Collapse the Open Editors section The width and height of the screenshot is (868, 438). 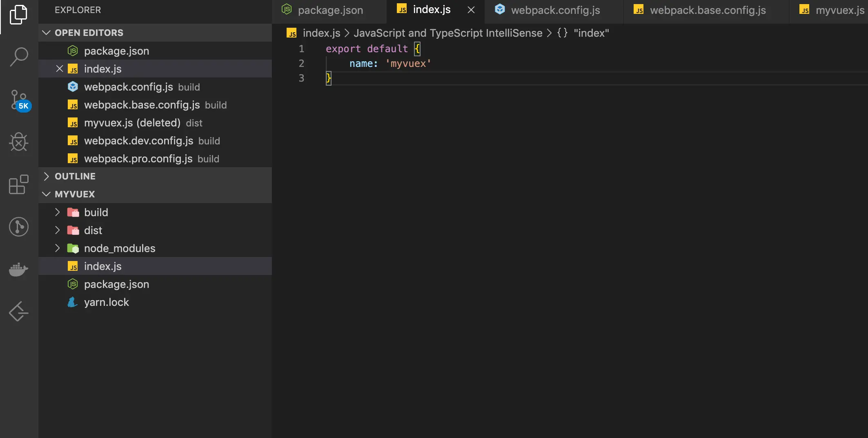tap(47, 33)
